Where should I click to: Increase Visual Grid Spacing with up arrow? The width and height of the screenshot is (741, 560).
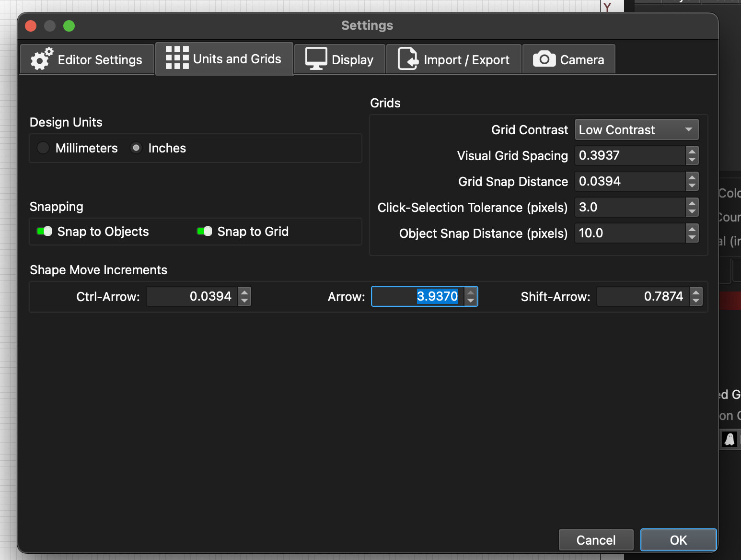click(x=692, y=152)
